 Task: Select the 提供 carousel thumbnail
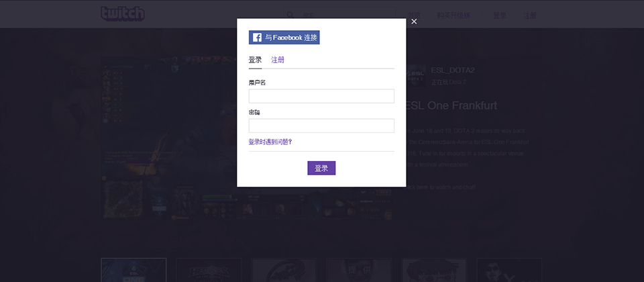click(x=359, y=270)
